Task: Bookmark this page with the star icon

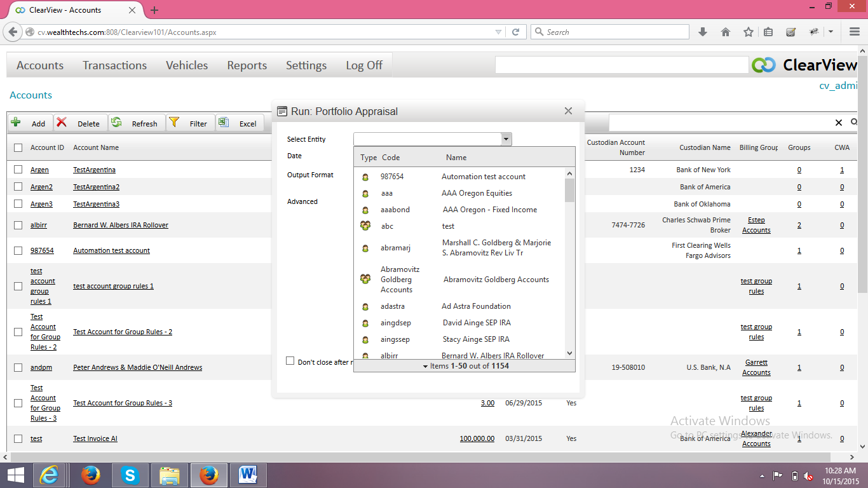Action: pyautogui.click(x=749, y=32)
